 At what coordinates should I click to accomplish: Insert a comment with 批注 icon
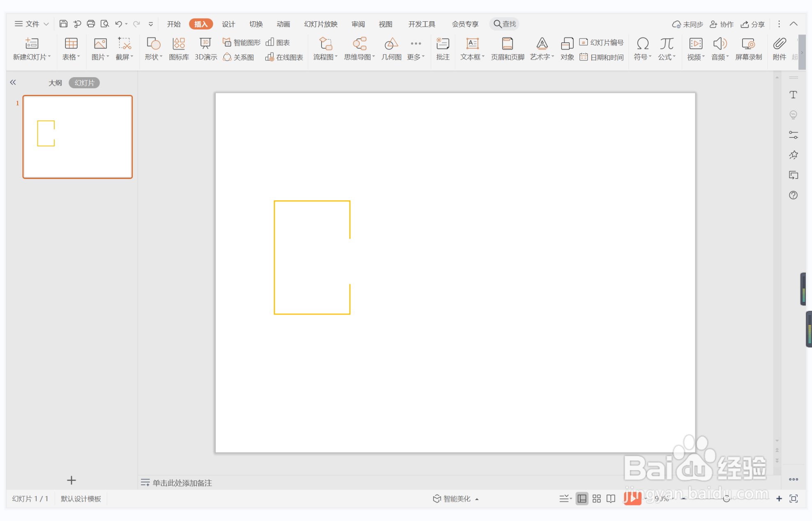pos(442,44)
